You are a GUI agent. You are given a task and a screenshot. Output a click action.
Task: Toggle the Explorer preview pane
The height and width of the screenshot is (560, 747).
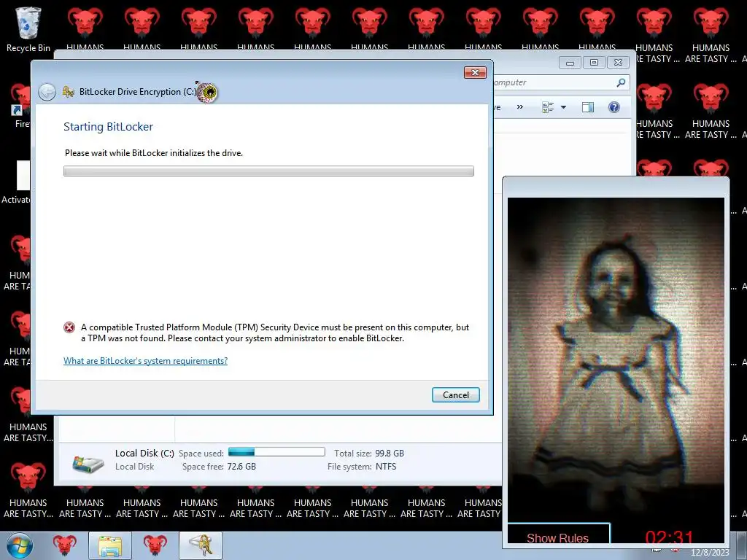click(x=588, y=107)
